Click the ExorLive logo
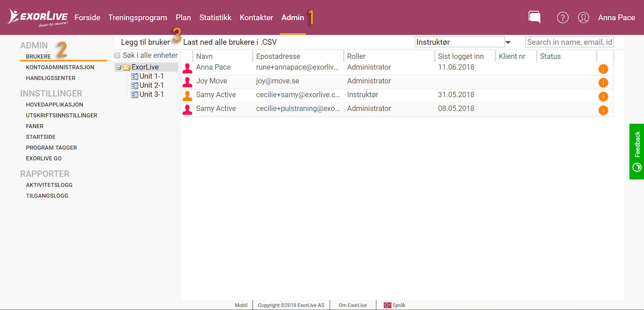The width and height of the screenshot is (644, 310). coord(38,18)
